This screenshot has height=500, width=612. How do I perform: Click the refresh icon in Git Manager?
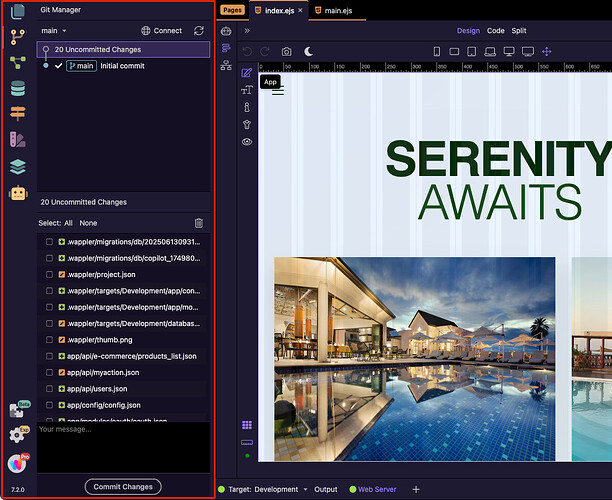[199, 31]
